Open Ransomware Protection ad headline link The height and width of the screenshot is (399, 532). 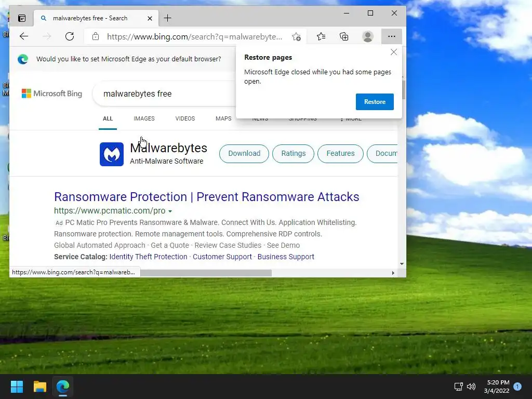click(x=207, y=197)
